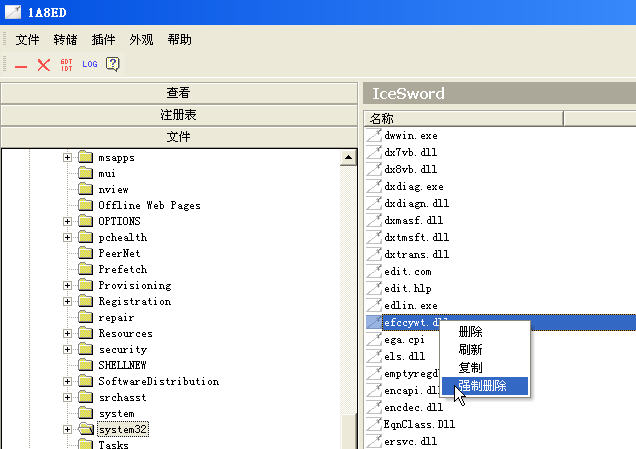Click the file icon beside dx7vb.dll
This screenshot has height=449, width=636.
click(374, 152)
